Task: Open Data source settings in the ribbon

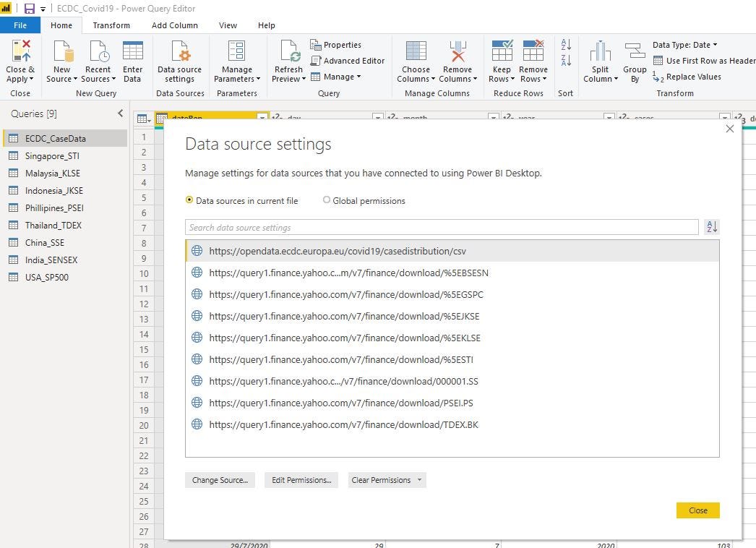Action: point(180,61)
